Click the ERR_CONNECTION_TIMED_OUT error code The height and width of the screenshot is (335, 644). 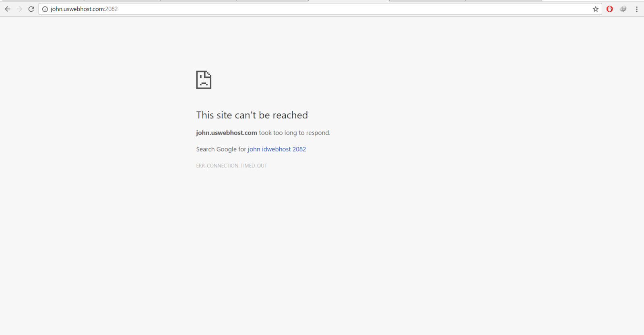click(231, 165)
